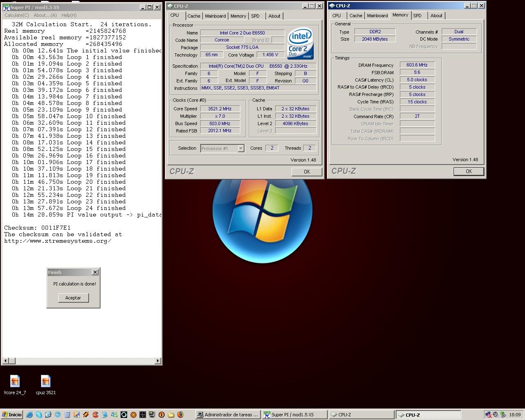Click Super PI horizontal scrollbar left arrow
The height and width of the screenshot is (420, 525).
click(x=5, y=361)
